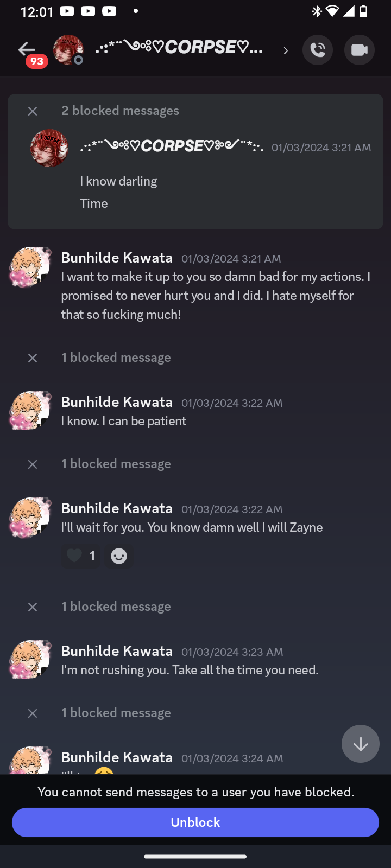Tap the "I'll wait for you" message
This screenshot has width=391, height=868.
point(192,527)
